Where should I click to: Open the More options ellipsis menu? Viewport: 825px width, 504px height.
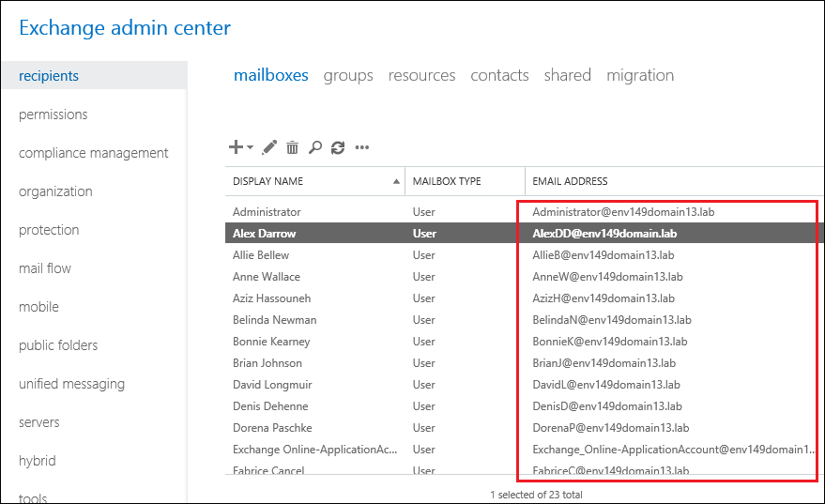tap(362, 147)
